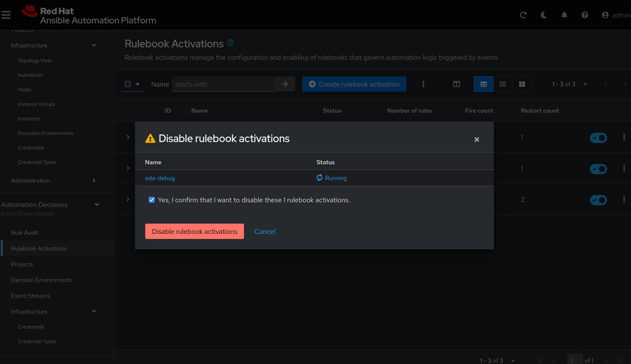Open Execution Environments in sidebar
Viewport: 631px width, 364px height.
click(45, 133)
